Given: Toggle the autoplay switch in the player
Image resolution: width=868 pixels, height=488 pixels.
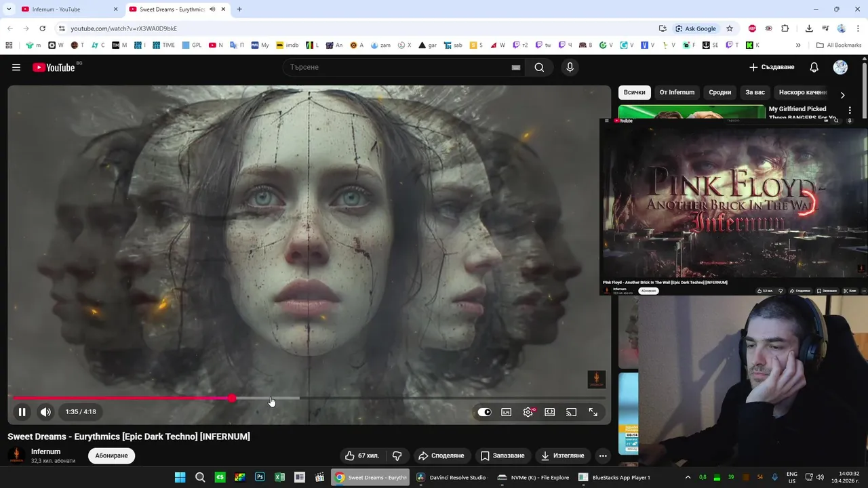Looking at the screenshot, I should [x=484, y=412].
